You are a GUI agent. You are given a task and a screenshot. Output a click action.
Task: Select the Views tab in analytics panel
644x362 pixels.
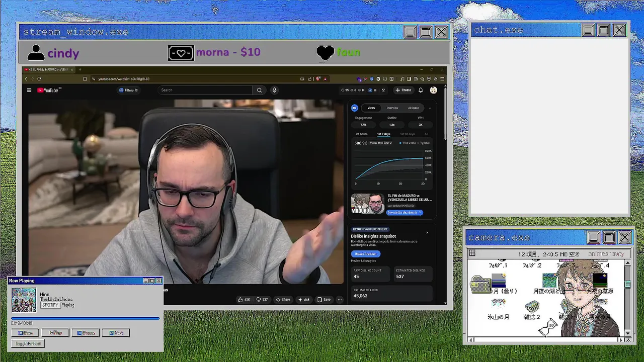pyautogui.click(x=371, y=108)
